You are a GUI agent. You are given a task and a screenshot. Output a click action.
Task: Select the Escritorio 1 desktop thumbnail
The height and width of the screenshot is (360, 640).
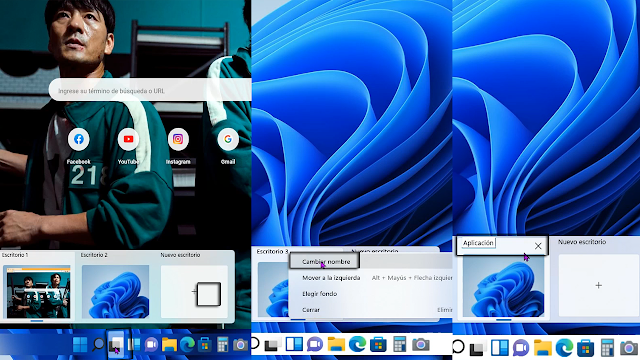point(38,291)
